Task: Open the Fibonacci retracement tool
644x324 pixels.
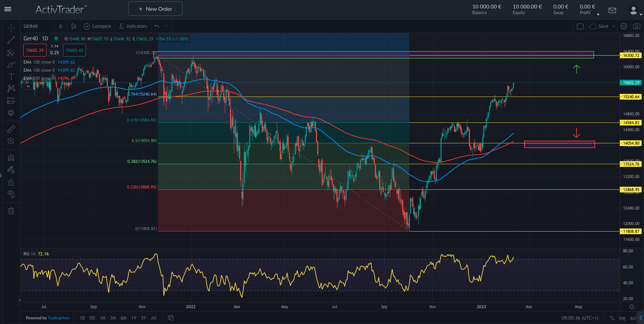Action: tap(11, 52)
